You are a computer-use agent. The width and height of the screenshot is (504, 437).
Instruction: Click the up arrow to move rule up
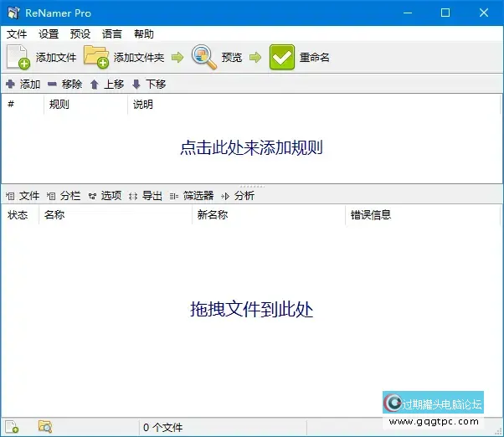click(x=94, y=85)
